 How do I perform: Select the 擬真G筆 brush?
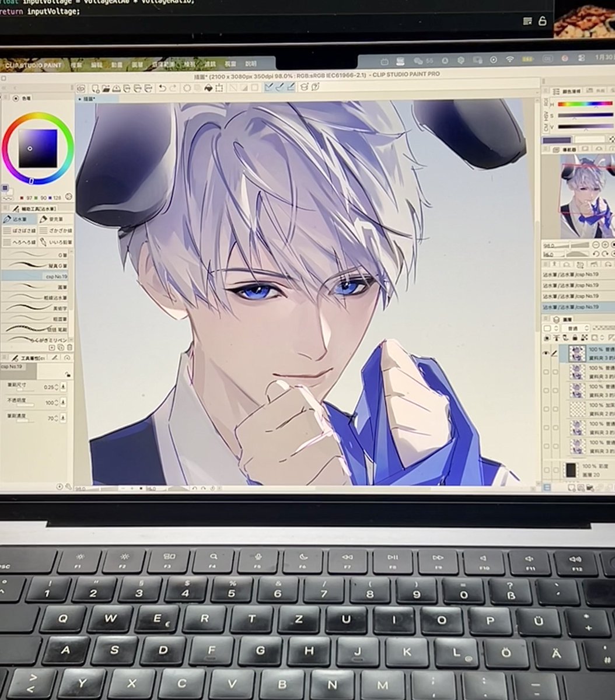(34, 265)
